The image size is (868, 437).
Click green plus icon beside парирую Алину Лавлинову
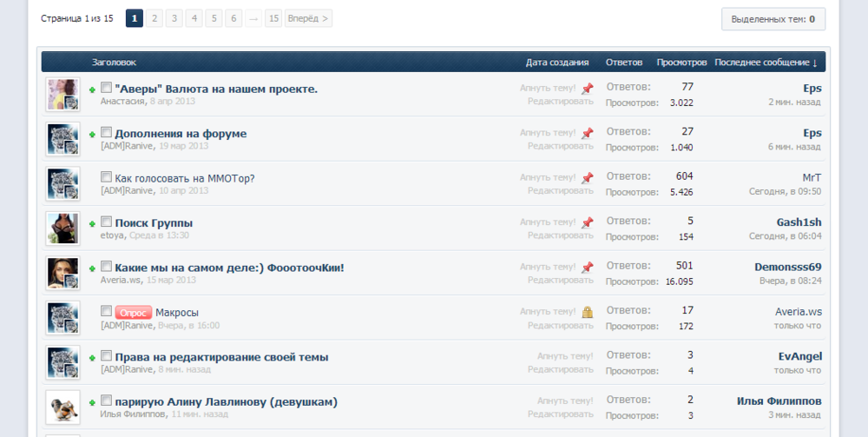coord(92,402)
